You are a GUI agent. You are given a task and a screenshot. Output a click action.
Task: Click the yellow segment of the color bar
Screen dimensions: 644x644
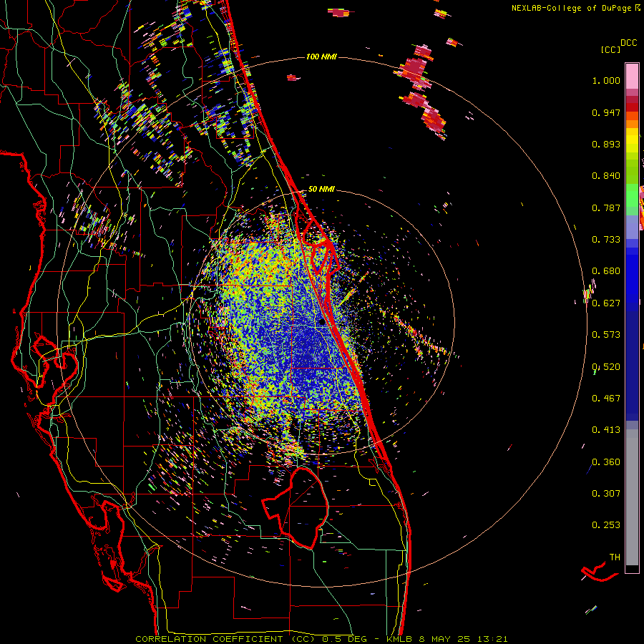tap(632, 140)
